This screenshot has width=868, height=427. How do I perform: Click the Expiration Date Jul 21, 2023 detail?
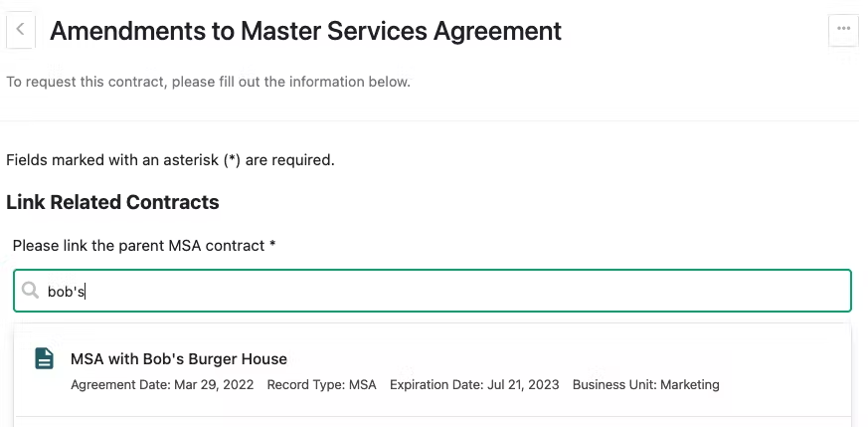[x=474, y=384]
